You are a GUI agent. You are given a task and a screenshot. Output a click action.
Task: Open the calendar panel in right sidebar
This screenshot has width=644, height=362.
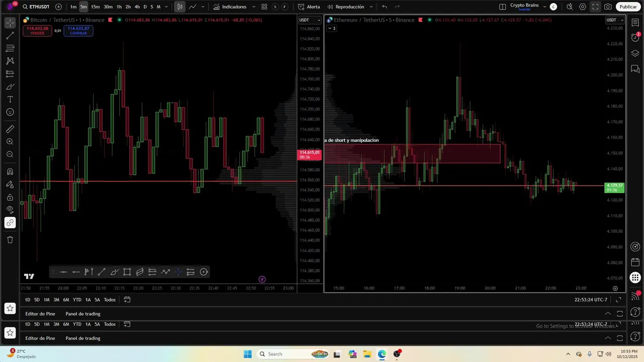pyautogui.click(x=635, y=262)
